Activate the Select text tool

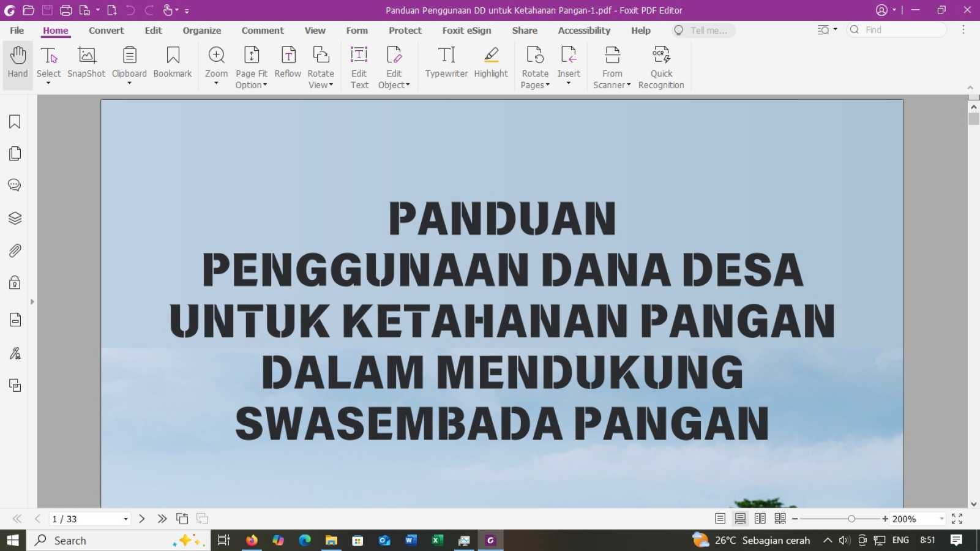[48, 62]
